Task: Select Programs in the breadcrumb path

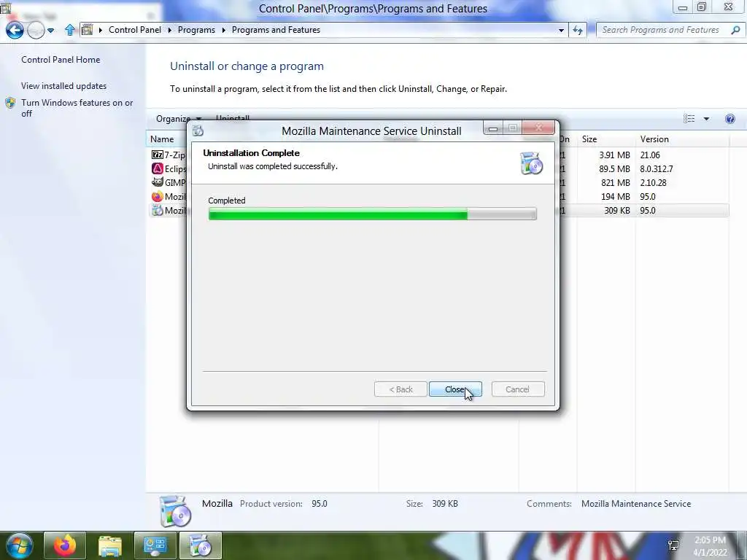Action: click(196, 29)
